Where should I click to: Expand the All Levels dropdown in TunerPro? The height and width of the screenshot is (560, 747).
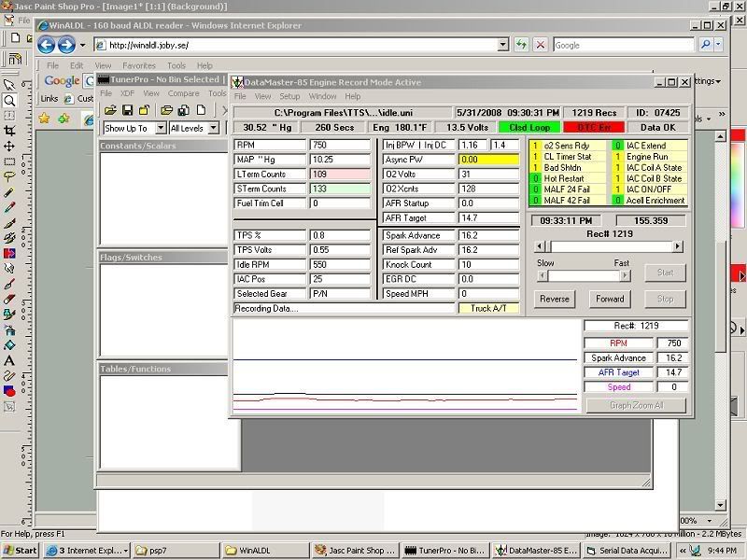(x=214, y=128)
